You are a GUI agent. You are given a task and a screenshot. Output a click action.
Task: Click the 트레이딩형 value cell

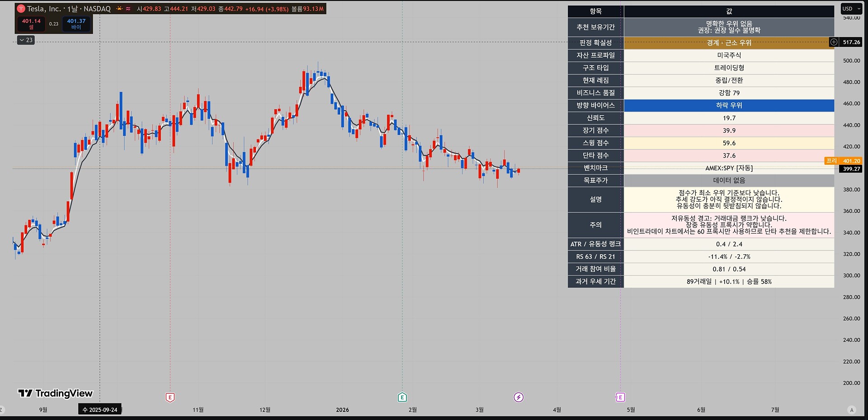pos(729,68)
